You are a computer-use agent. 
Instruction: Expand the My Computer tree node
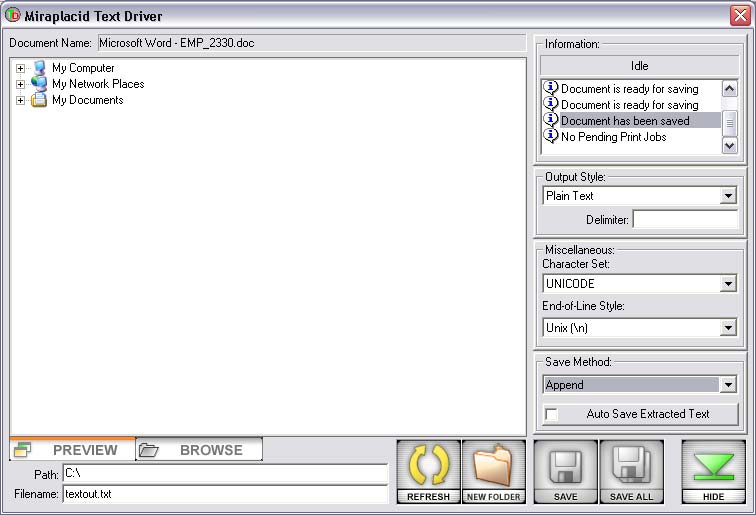pos(20,68)
